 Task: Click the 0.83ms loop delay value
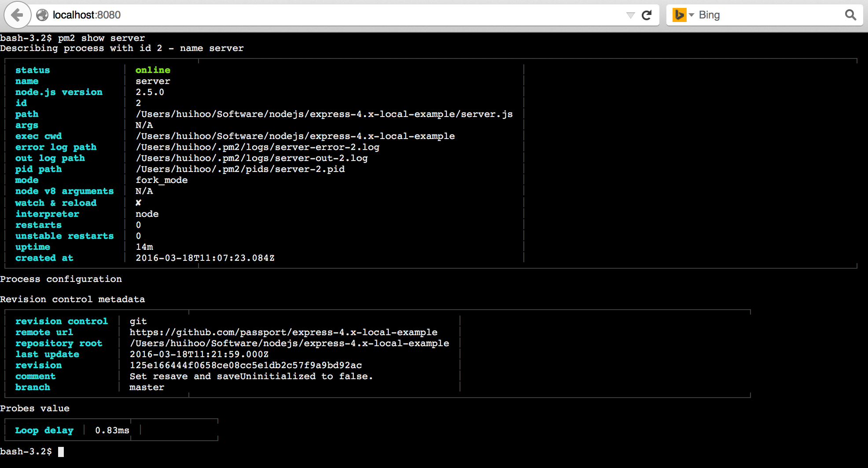pos(112,431)
